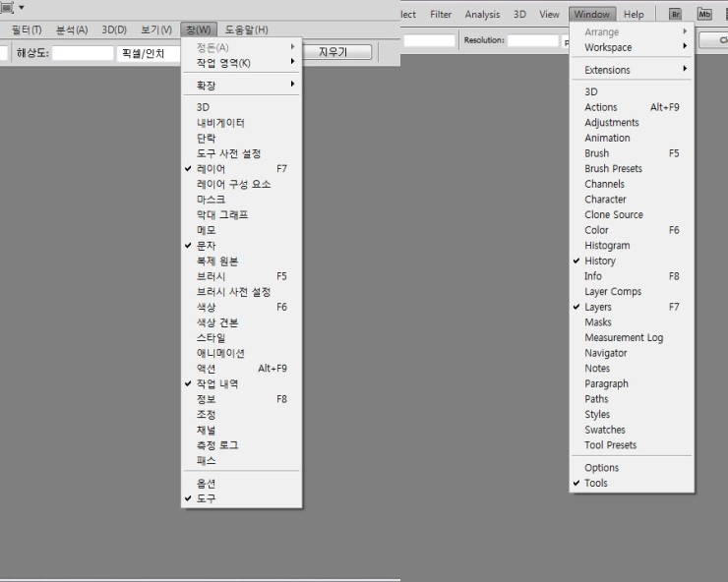This screenshot has height=582, width=728.
Task: Choose Animation panel item
Action: [x=632, y=138]
